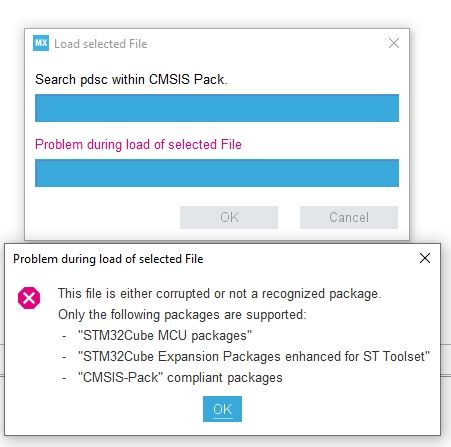Screen dimensions: 451x447
Task: Click the dash bullet before the CMSIS-Pack entry
Action: tap(64, 378)
